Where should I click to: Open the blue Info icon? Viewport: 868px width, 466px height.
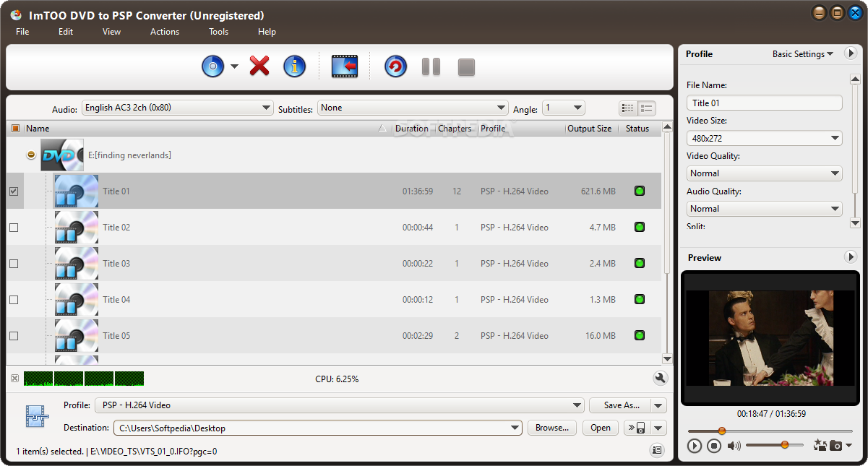(x=294, y=66)
